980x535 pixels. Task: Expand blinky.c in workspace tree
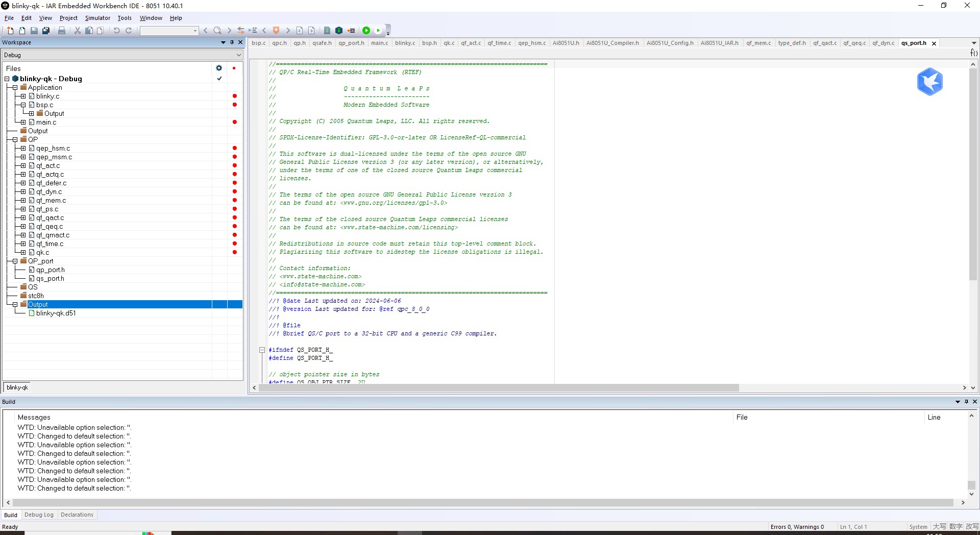coord(23,96)
